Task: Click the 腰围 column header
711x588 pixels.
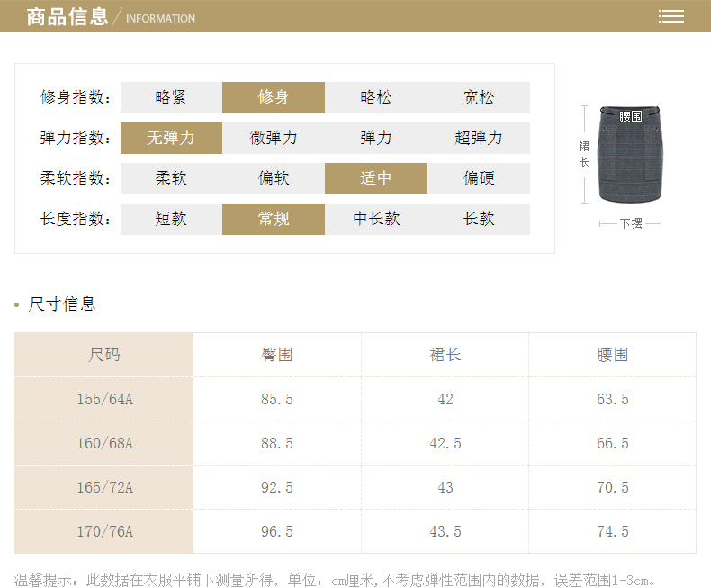Action: coord(612,355)
